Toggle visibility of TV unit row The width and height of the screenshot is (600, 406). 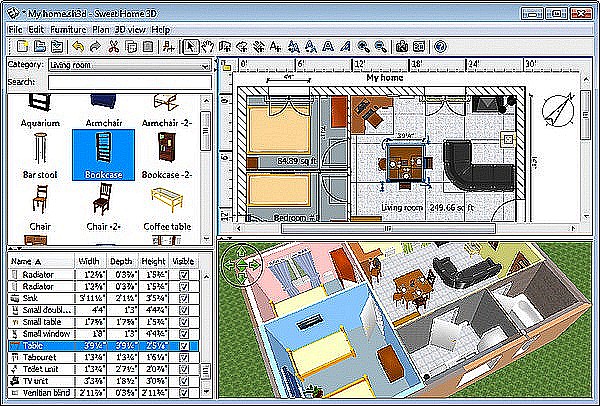[x=184, y=381]
